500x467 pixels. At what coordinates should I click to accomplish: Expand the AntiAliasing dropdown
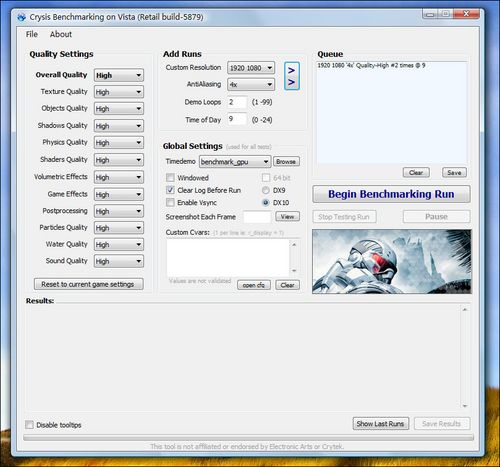coord(251,85)
